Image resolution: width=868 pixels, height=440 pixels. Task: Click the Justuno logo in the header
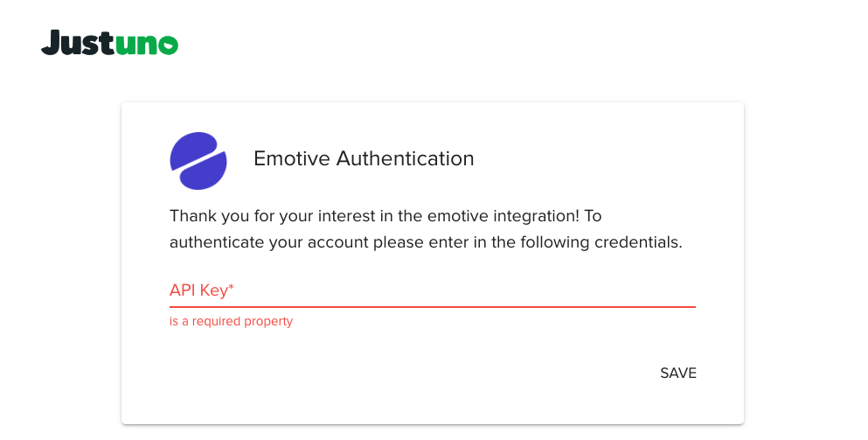109,43
